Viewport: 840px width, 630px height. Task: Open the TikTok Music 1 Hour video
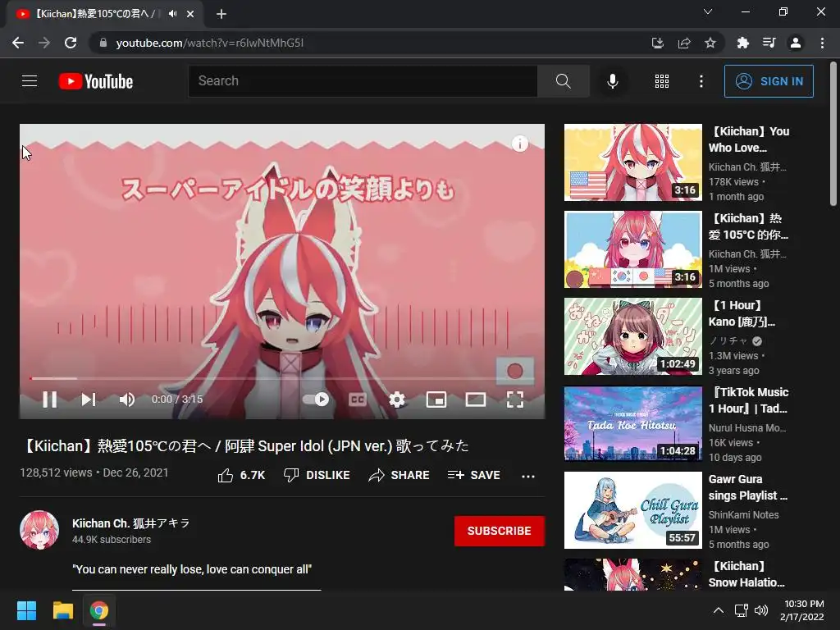[x=633, y=424]
